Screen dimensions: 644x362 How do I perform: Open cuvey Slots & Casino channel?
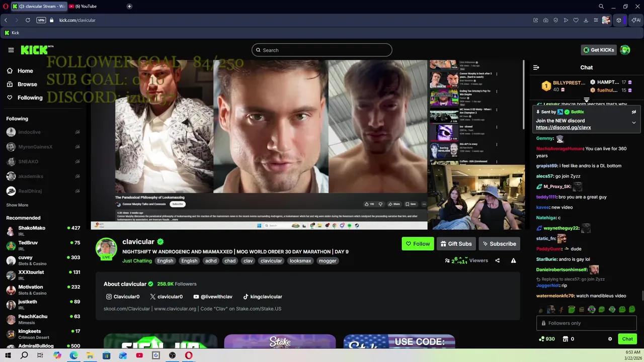point(43,260)
